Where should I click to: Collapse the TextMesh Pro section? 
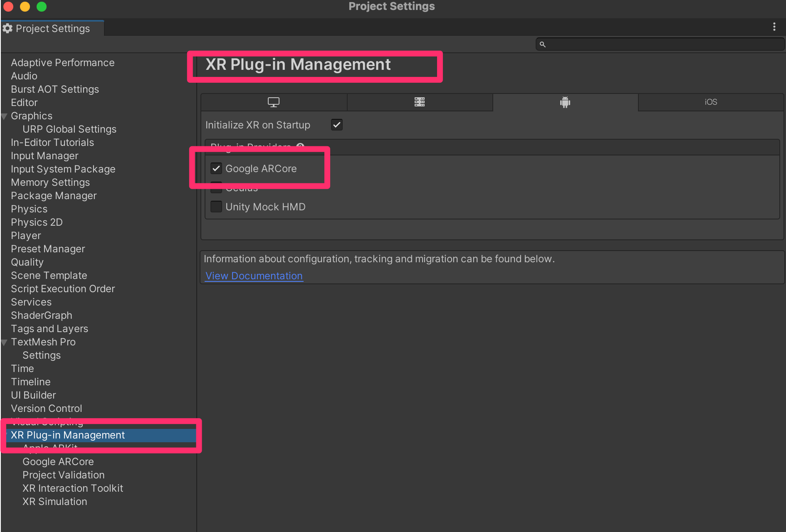(5, 342)
